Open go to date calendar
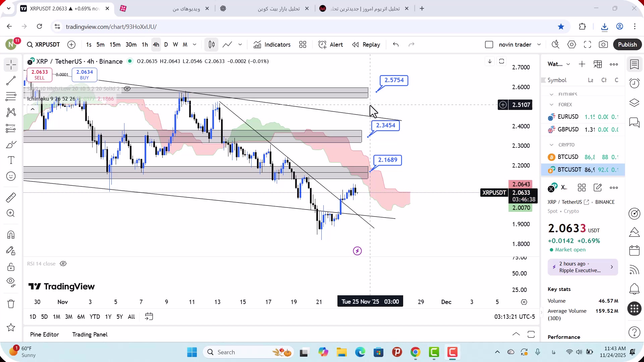This screenshot has height=362, width=644. [149, 317]
